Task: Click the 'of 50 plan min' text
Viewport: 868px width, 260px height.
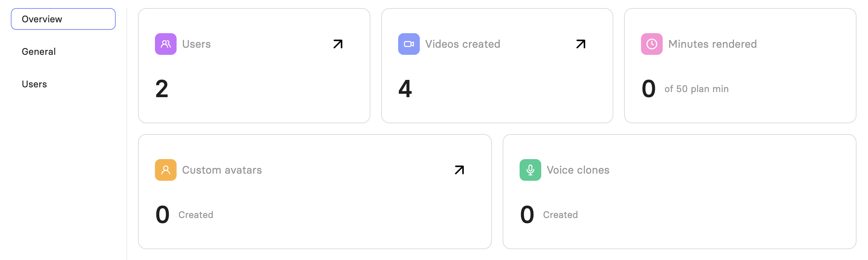Action: [x=696, y=89]
